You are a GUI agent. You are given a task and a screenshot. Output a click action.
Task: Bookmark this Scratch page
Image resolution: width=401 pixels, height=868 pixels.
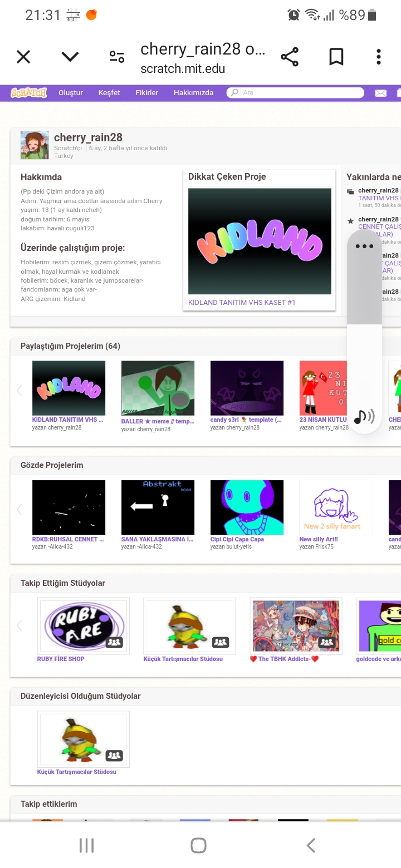pyautogui.click(x=336, y=57)
